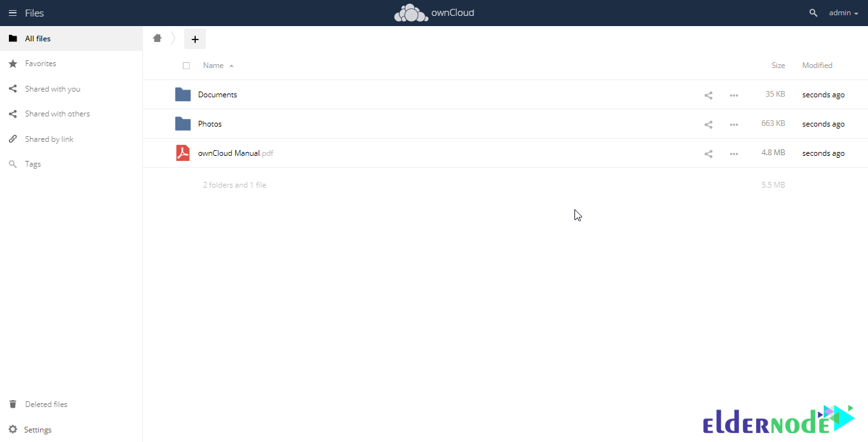Open the hamburger app menu

coord(12,13)
